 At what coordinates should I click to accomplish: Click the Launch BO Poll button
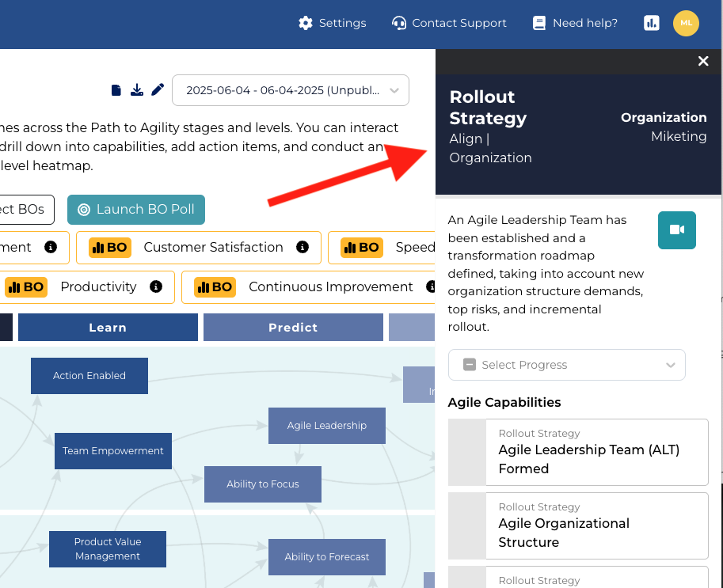coord(136,210)
